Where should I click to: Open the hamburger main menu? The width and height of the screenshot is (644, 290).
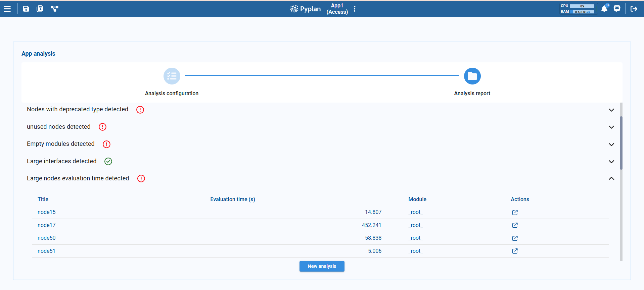[7, 9]
